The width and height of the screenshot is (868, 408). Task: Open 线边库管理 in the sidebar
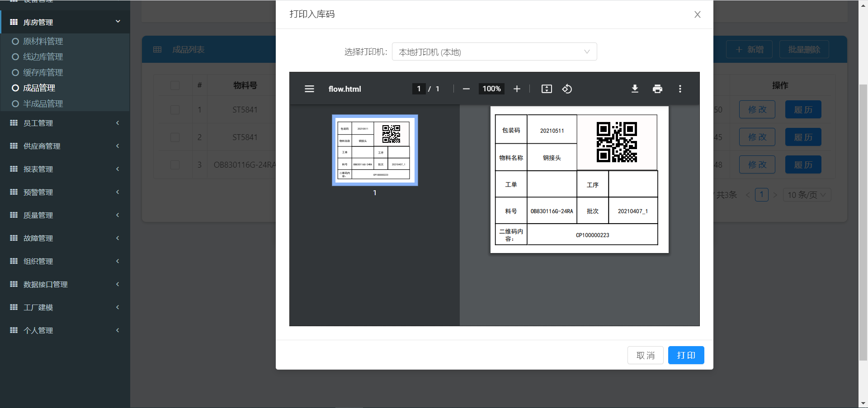[43, 56]
